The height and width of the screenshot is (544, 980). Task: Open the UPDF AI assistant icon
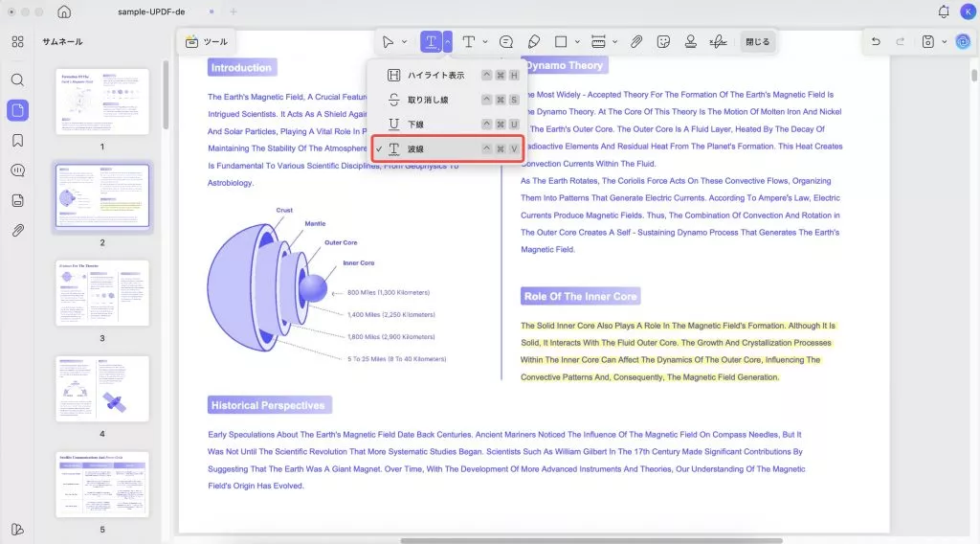pos(963,42)
